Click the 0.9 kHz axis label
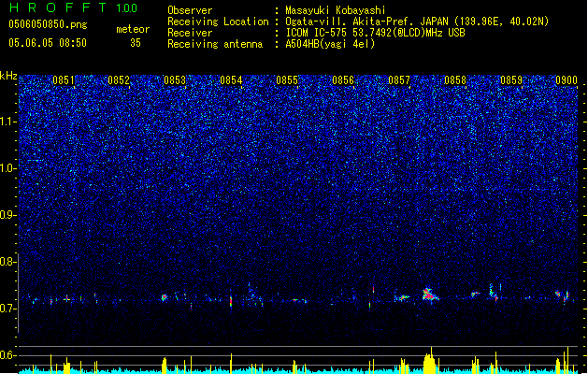The width and height of the screenshot is (588, 374). pos(8,215)
